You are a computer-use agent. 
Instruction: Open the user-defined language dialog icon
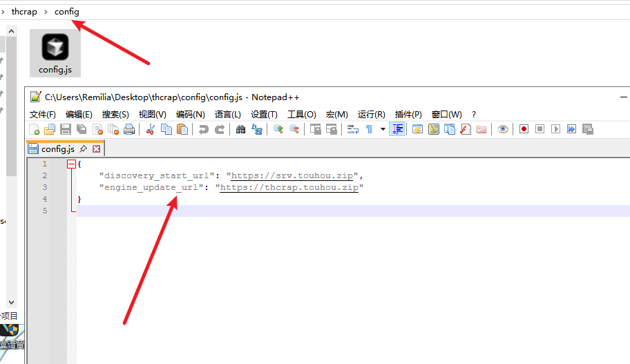click(x=417, y=129)
